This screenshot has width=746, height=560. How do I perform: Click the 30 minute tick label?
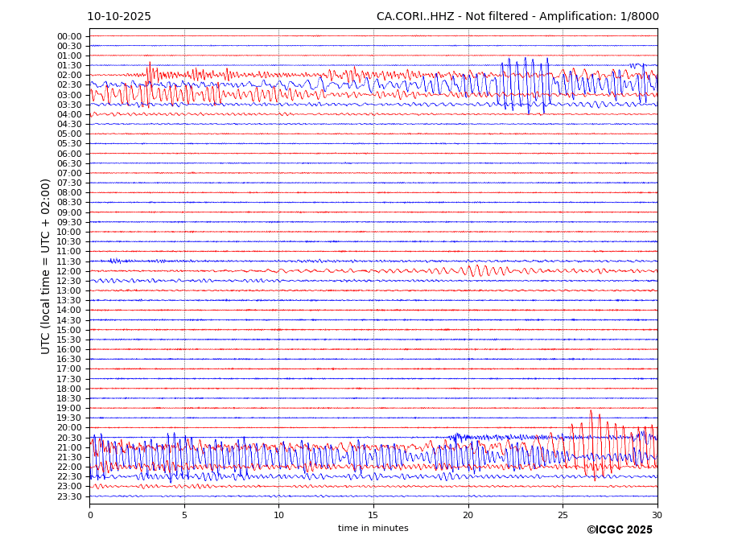point(657,515)
